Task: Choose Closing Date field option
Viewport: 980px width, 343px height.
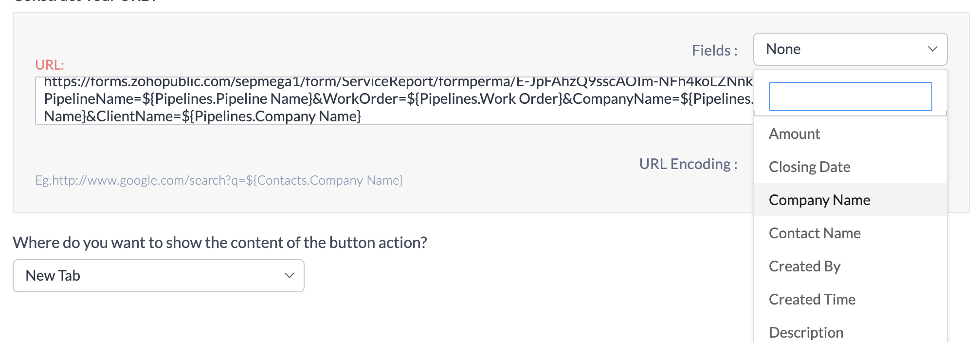Action: [x=809, y=167]
